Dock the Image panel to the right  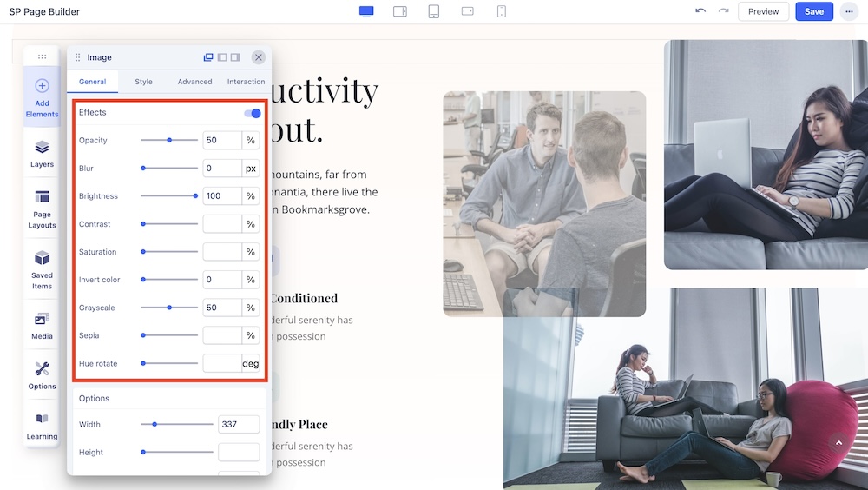point(235,57)
